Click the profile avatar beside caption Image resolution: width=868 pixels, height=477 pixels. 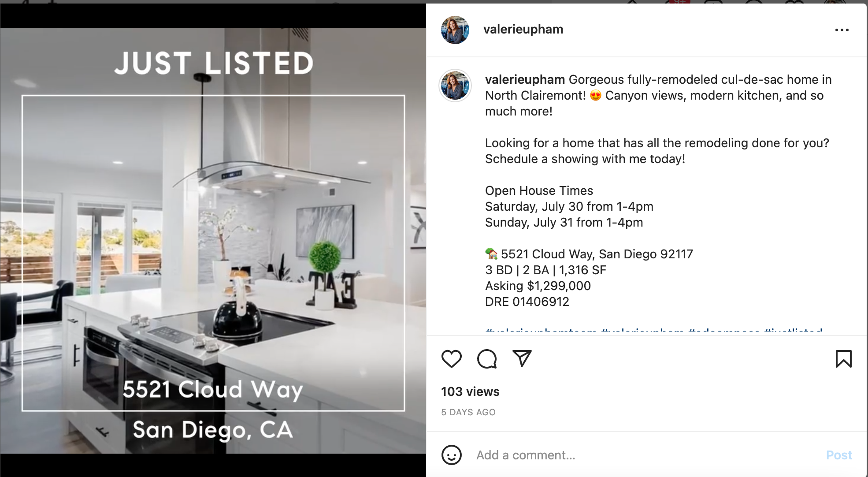tap(455, 86)
